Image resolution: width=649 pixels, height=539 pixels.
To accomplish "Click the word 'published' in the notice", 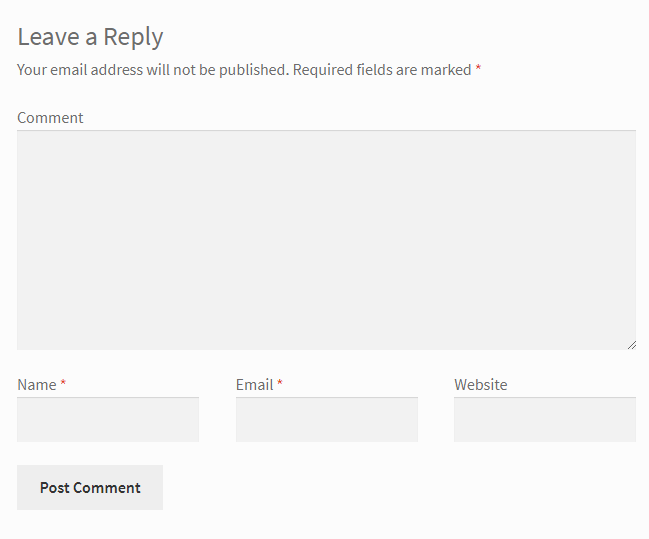I will tap(252, 70).
